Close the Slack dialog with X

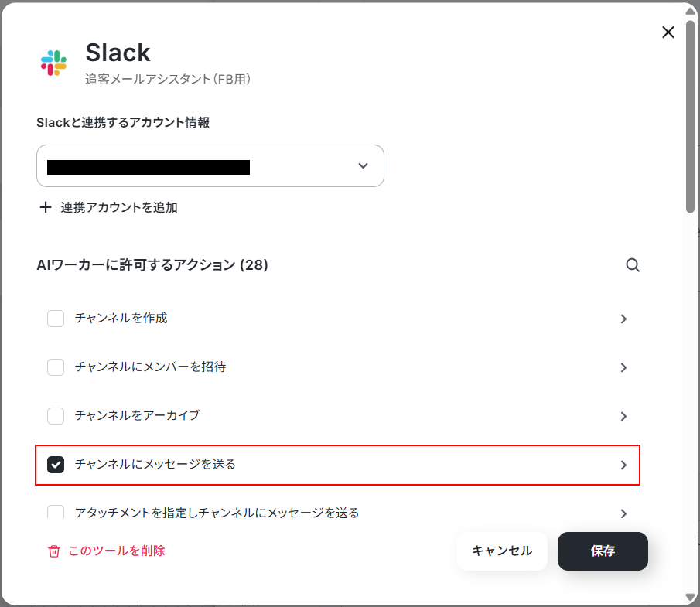[x=668, y=32]
